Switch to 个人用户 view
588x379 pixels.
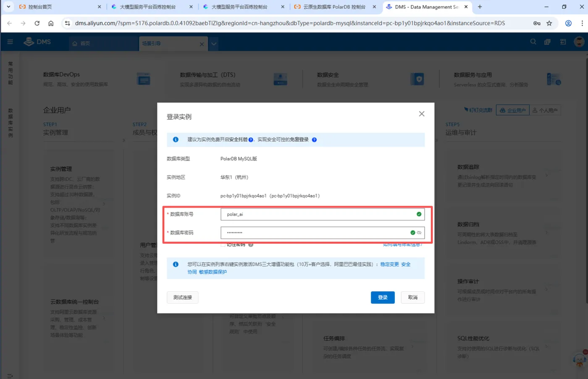tap(545, 110)
